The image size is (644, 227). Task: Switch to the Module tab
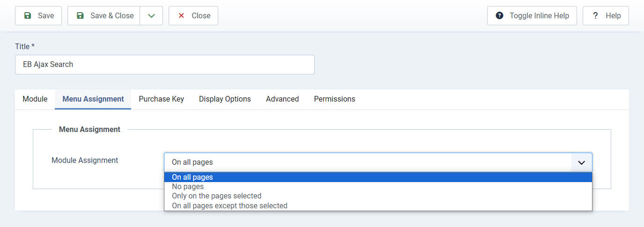point(35,99)
